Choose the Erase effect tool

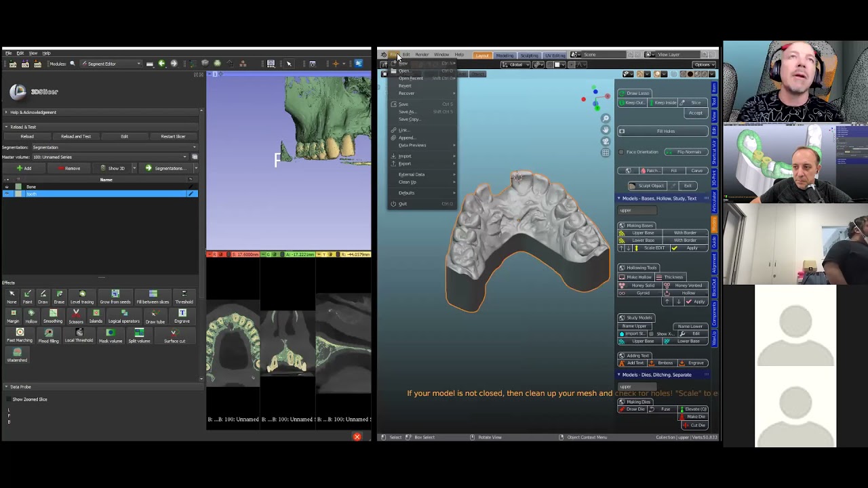click(x=59, y=296)
